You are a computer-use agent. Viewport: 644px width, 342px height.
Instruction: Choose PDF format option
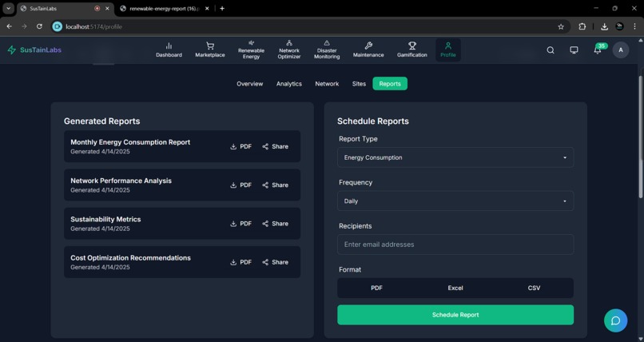point(376,288)
